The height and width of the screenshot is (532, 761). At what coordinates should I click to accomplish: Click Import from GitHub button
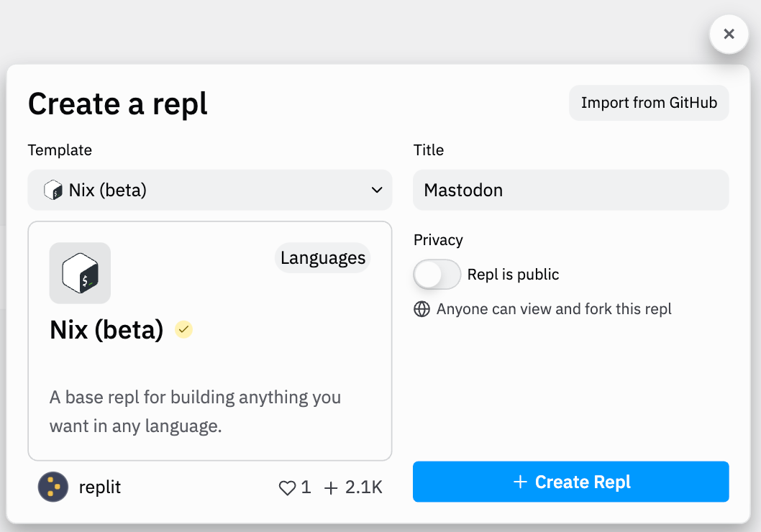(649, 103)
